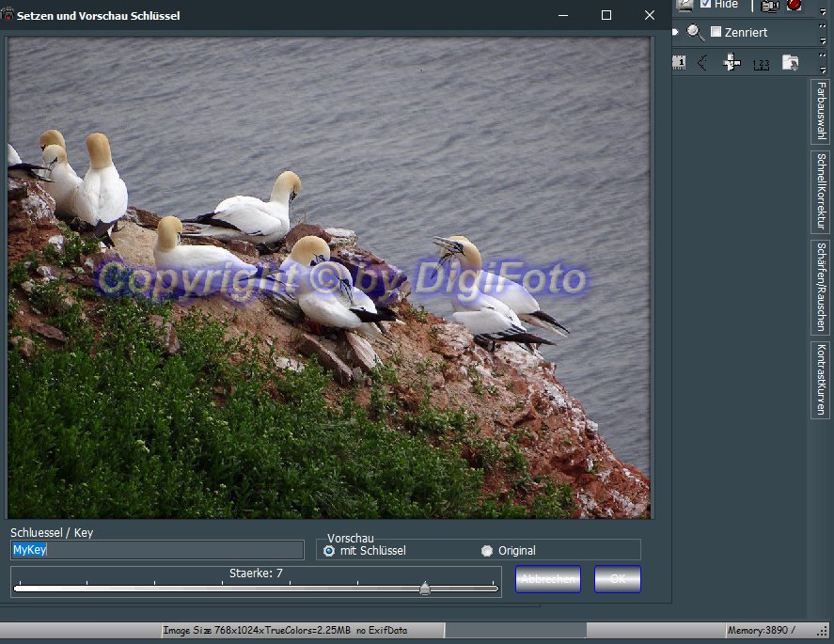This screenshot has height=644, width=834.
Task: Click the Abbrechen button
Action: pos(548,579)
